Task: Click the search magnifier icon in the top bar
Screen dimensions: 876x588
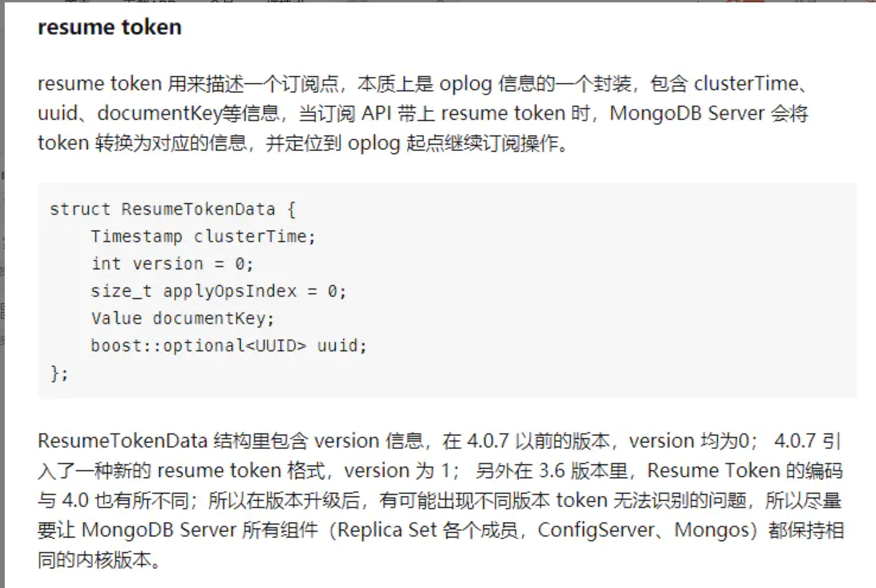Action: pos(440,1)
